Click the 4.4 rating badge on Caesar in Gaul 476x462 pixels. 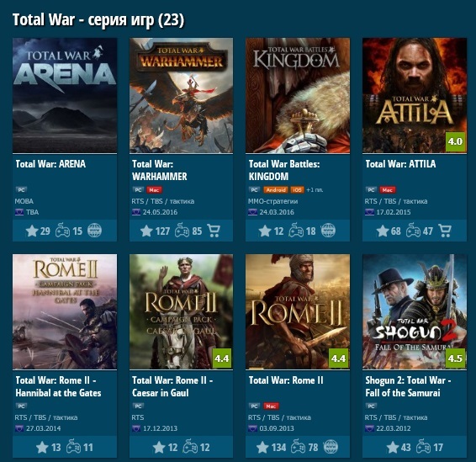(222, 358)
